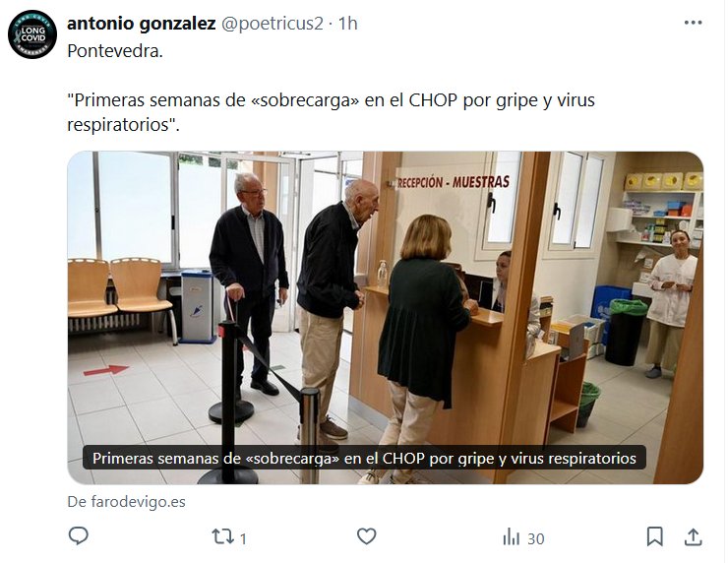Viewport: 728px width, 563px height.
Task: Open Long Covid profile avatar
Action: 32,34
